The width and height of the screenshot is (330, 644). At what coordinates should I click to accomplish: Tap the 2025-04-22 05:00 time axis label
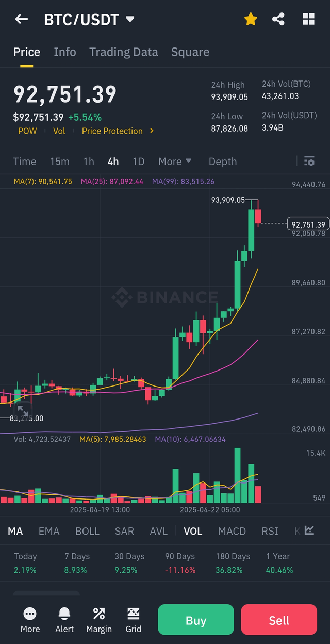pyautogui.click(x=209, y=510)
